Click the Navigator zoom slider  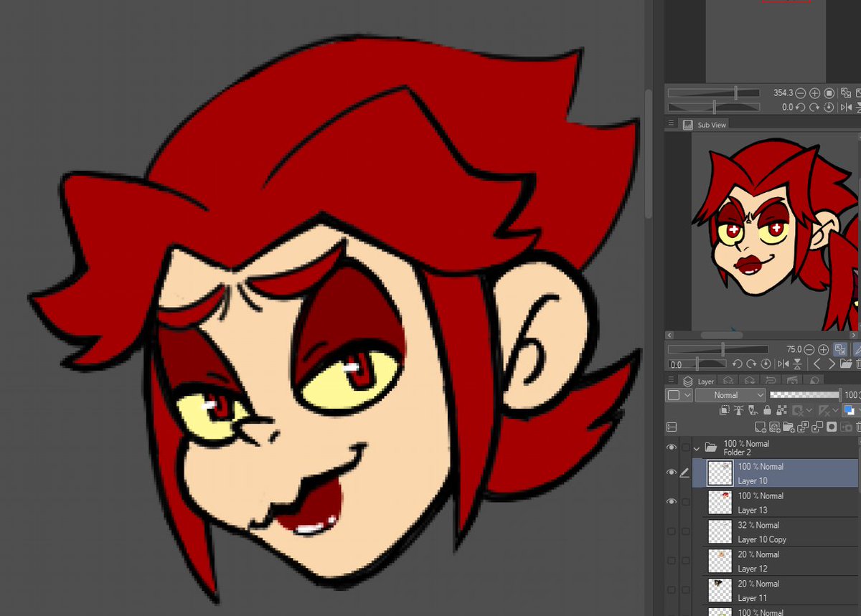(713, 93)
